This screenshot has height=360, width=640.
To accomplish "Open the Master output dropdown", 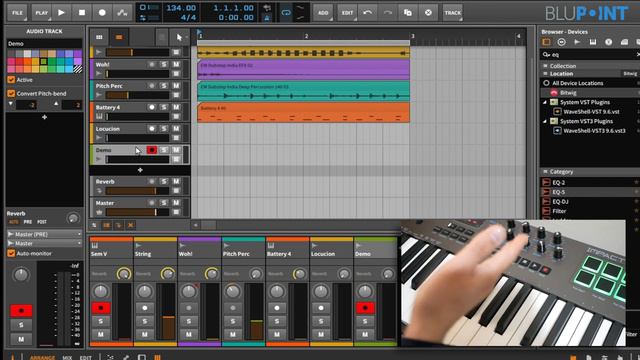I will [x=44, y=243].
